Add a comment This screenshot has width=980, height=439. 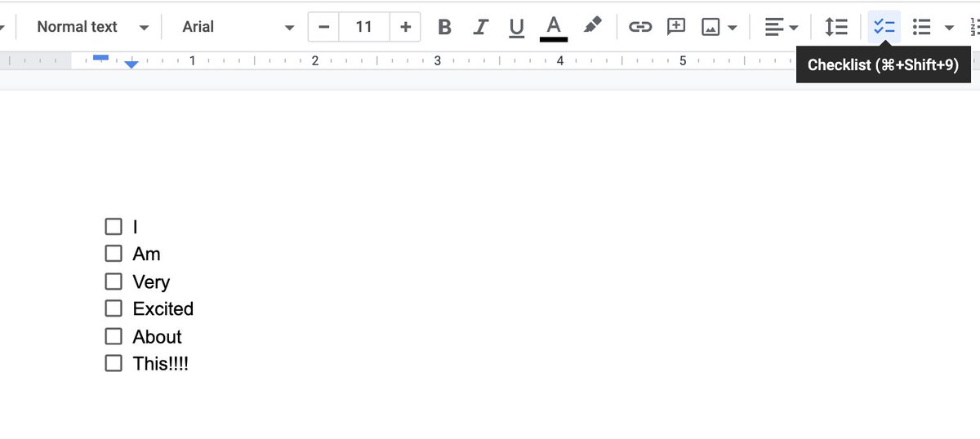tap(676, 27)
